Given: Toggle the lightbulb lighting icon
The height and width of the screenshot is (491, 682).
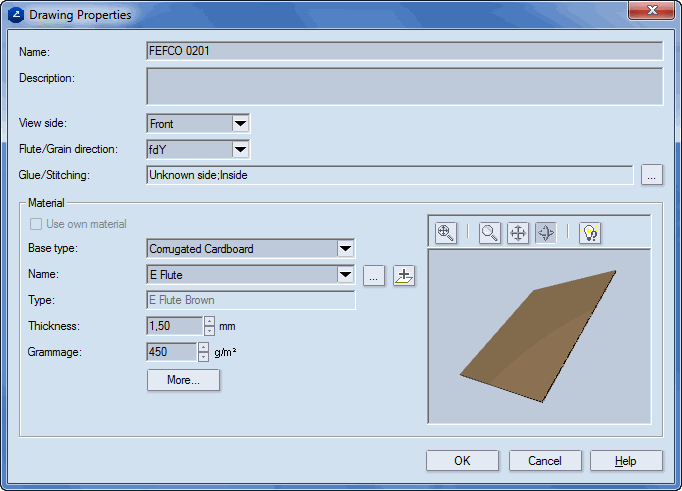Looking at the screenshot, I should click(x=590, y=233).
